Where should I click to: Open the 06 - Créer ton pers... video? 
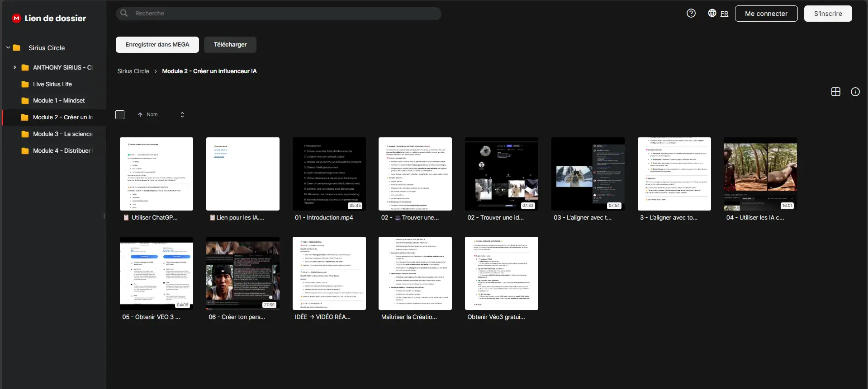point(243,273)
